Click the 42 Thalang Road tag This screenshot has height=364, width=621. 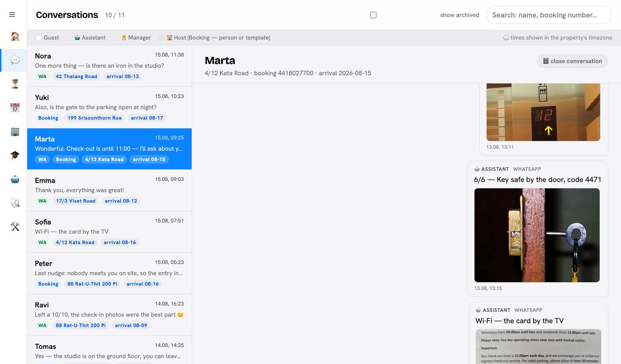[x=76, y=76]
